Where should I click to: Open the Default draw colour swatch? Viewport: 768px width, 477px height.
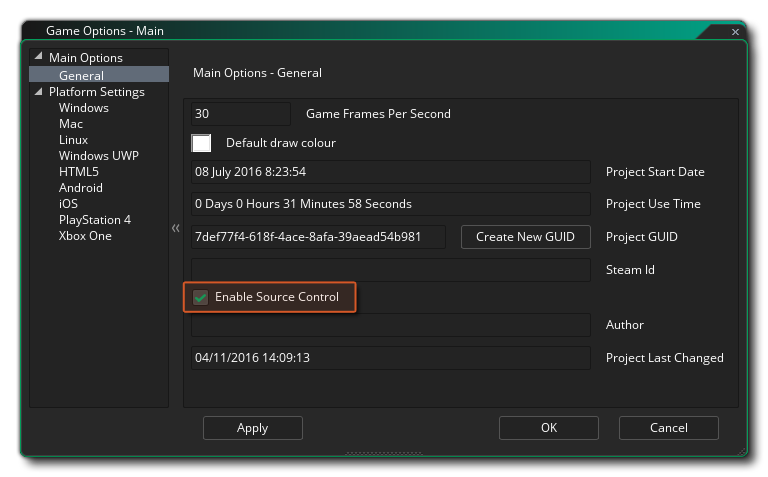(202, 143)
